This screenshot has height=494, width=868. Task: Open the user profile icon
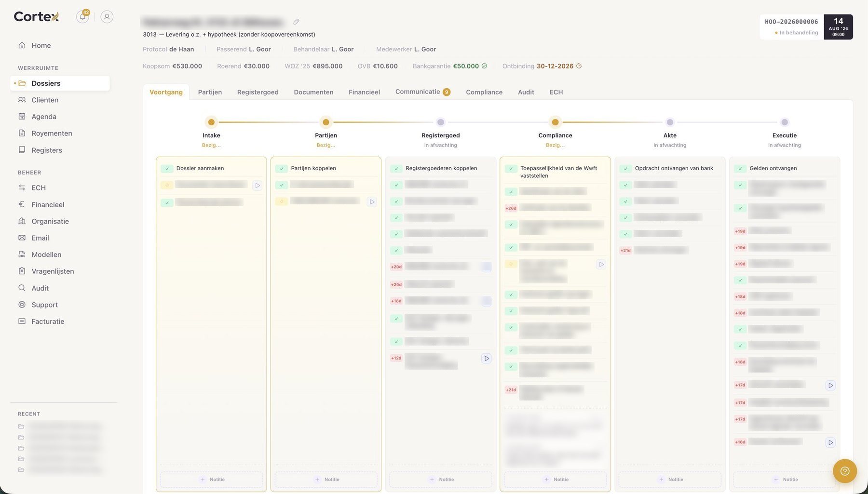coord(107,17)
